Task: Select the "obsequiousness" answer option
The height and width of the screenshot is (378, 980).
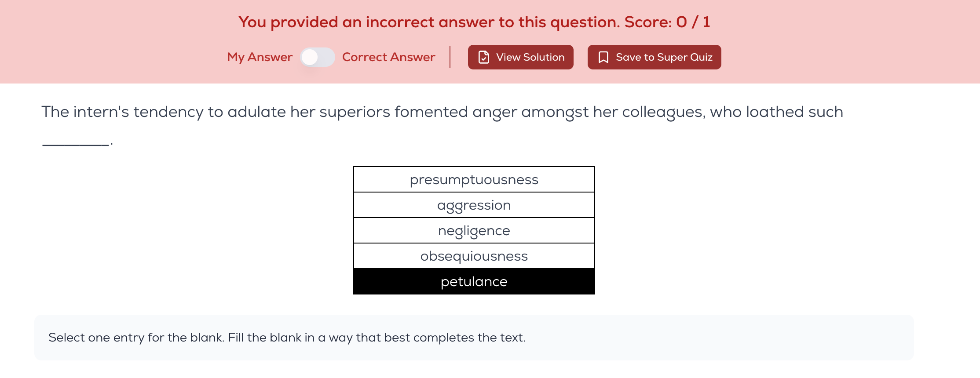Action: click(x=474, y=256)
